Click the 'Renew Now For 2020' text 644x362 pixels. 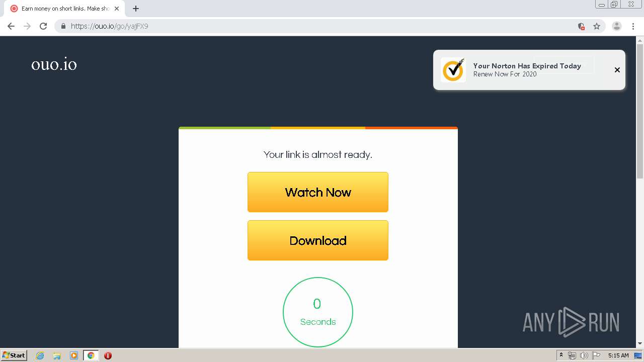(505, 74)
